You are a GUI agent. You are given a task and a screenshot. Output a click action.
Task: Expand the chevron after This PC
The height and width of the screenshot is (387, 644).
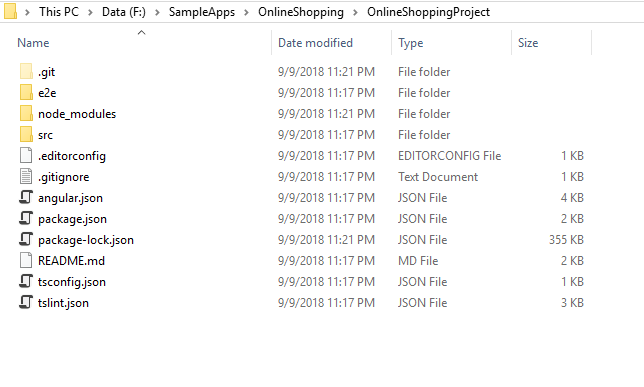[90, 12]
